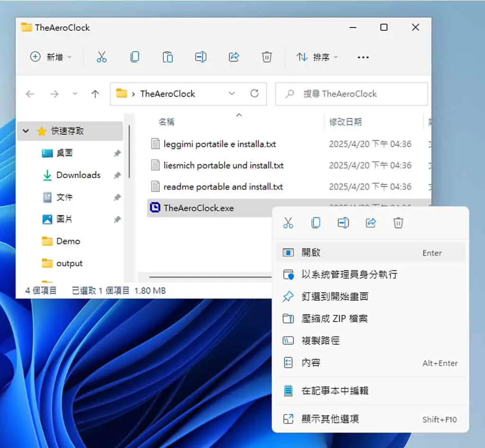Click the navigation pane vertical scrollbar

pyautogui.click(x=129, y=151)
